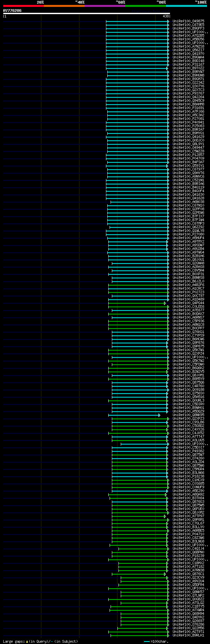Select the UniRef100_C6T977 label
Screen dimensions: 210x644
pos(189,169)
